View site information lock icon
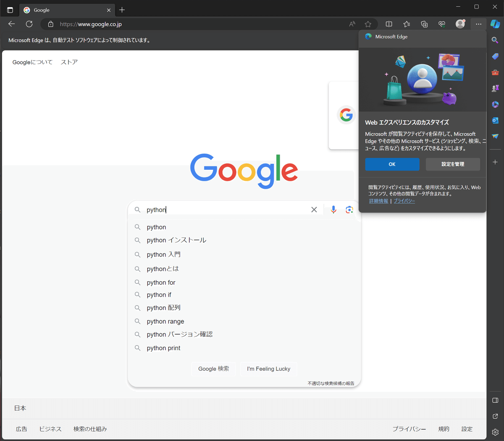 51,24
